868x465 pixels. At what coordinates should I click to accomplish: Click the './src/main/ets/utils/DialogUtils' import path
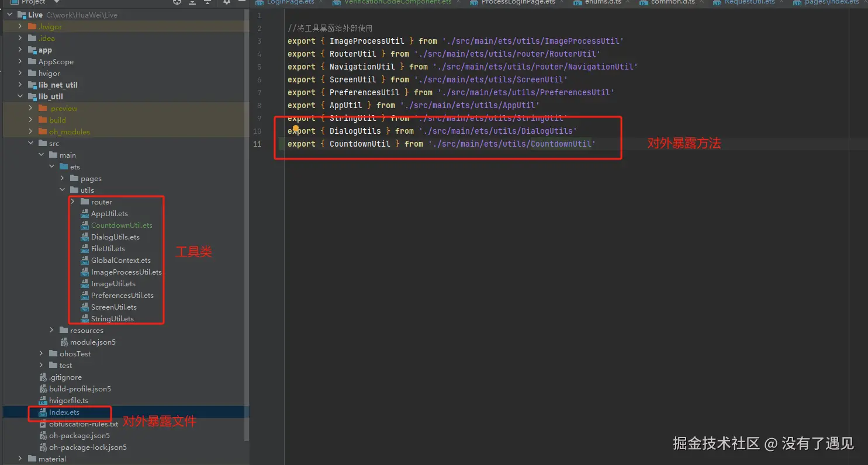(x=497, y=131)
